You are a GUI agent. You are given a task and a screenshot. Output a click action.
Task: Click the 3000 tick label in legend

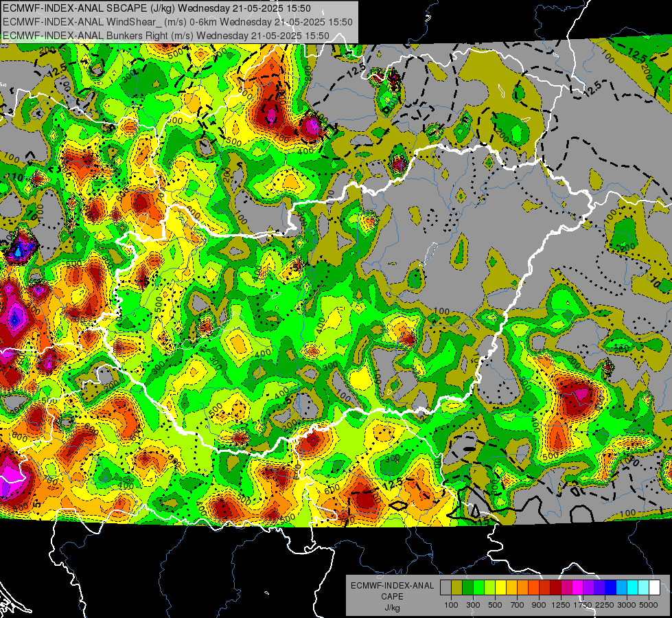(627, 605)
